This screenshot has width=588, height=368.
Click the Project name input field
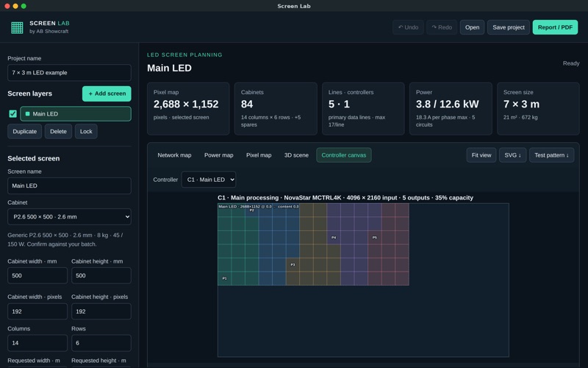point(69,72)
